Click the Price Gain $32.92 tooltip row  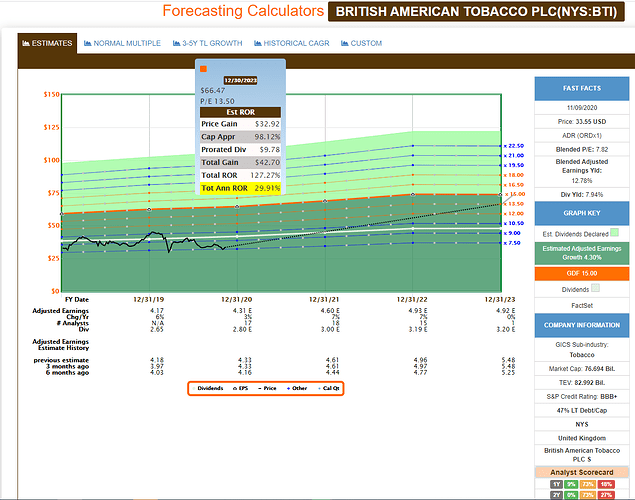tap(241, 124)
